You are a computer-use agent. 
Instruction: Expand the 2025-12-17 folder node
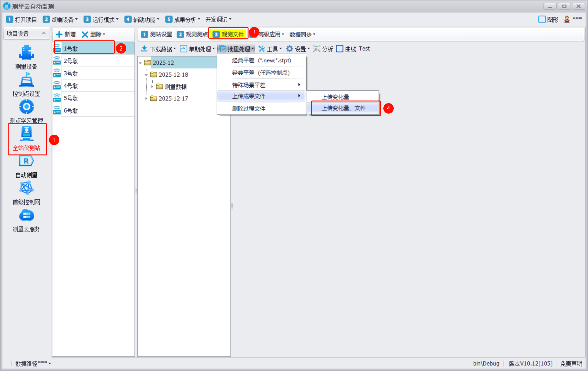146,99
